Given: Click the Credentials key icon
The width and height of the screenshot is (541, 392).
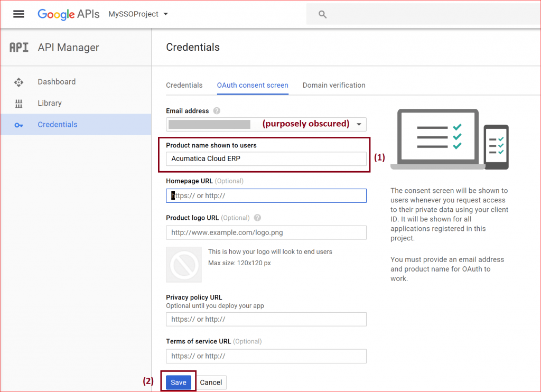Looking at the screenshot, I should (18, 125).
